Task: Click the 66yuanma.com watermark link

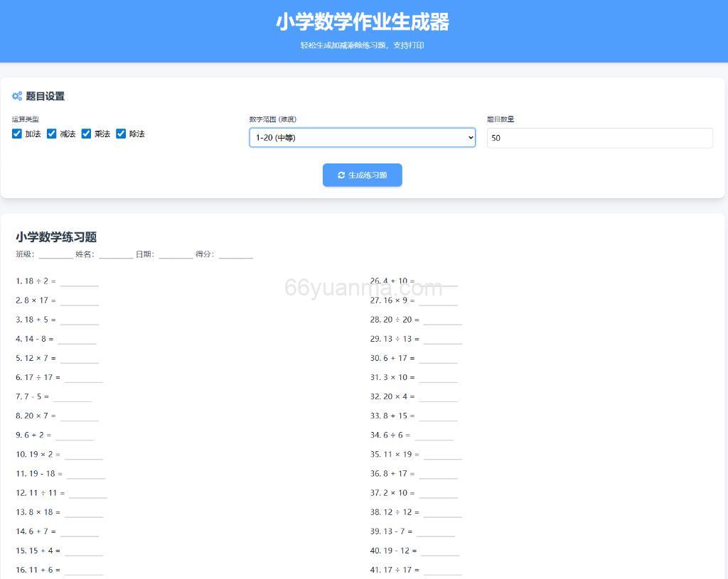Action: click(x=363, y=287)
